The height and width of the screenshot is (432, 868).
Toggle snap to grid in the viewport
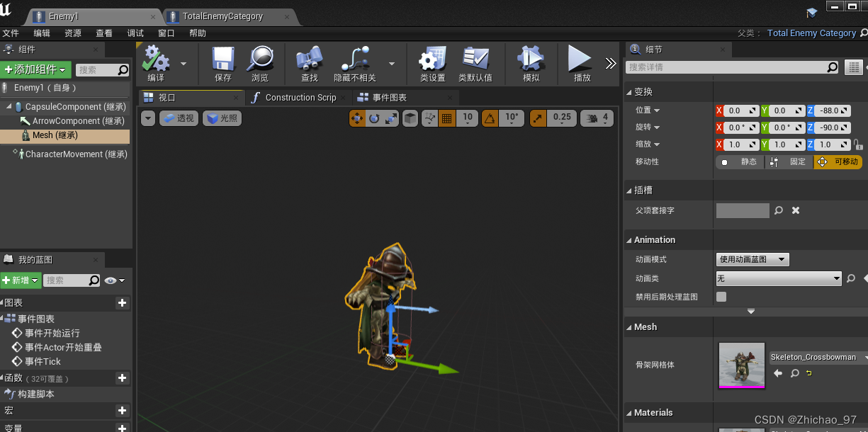click(446, 118)
